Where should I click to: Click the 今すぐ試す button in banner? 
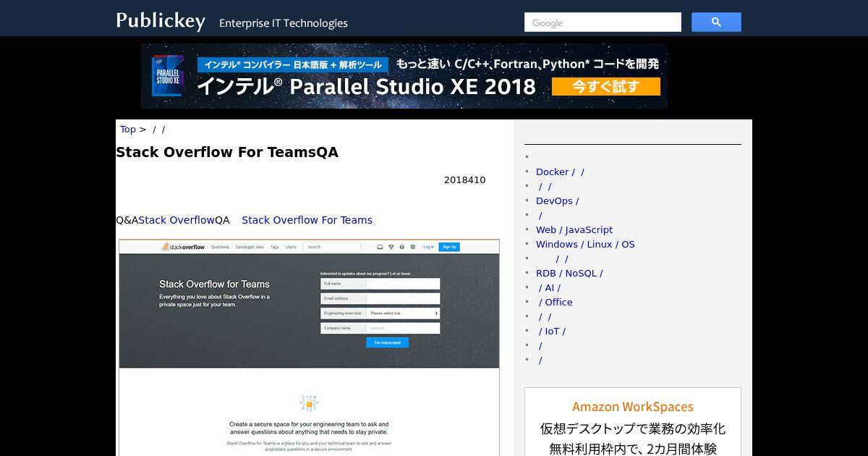(606, 87)
